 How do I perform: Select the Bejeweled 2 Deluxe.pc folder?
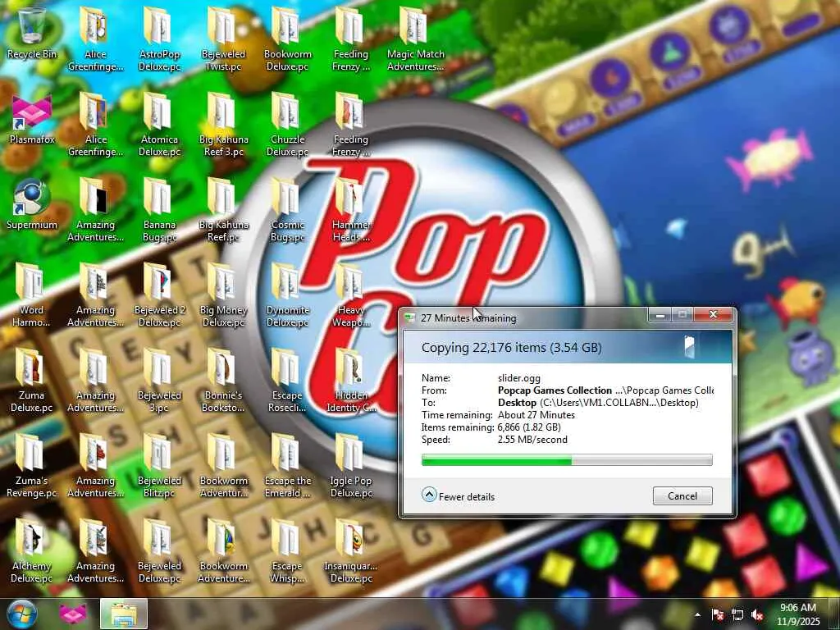pos(160,294)
